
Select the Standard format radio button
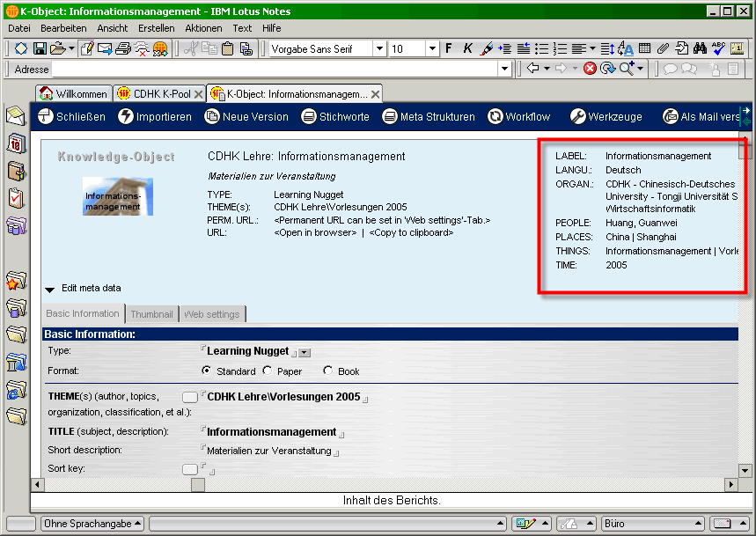206,371
